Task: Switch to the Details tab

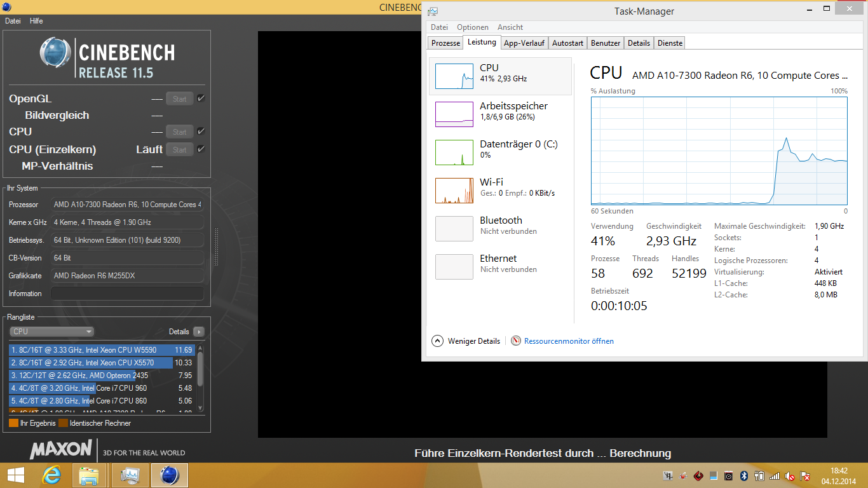Action: point(639,43)
